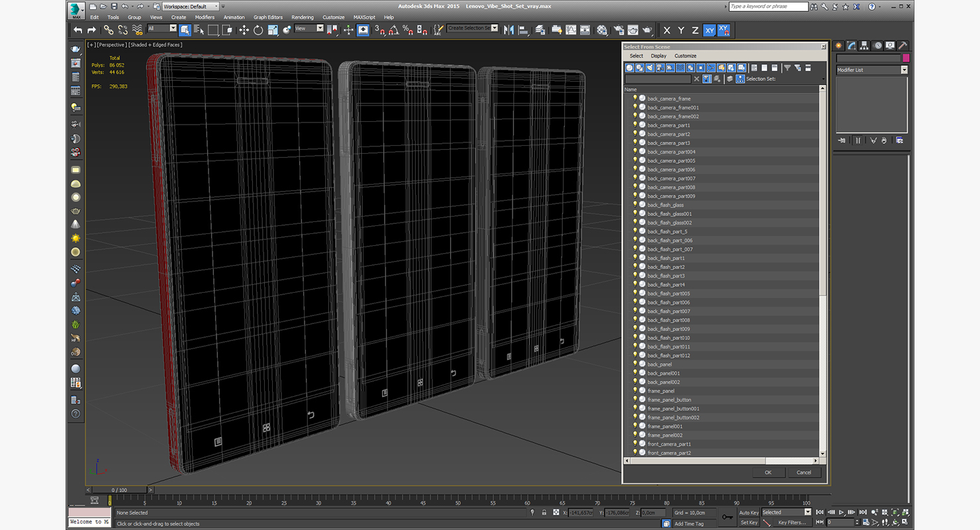Open the Hierarchy command panel tab
This screenshot has width=980, height=530.
pyautogui.click(x=865, y=46)
